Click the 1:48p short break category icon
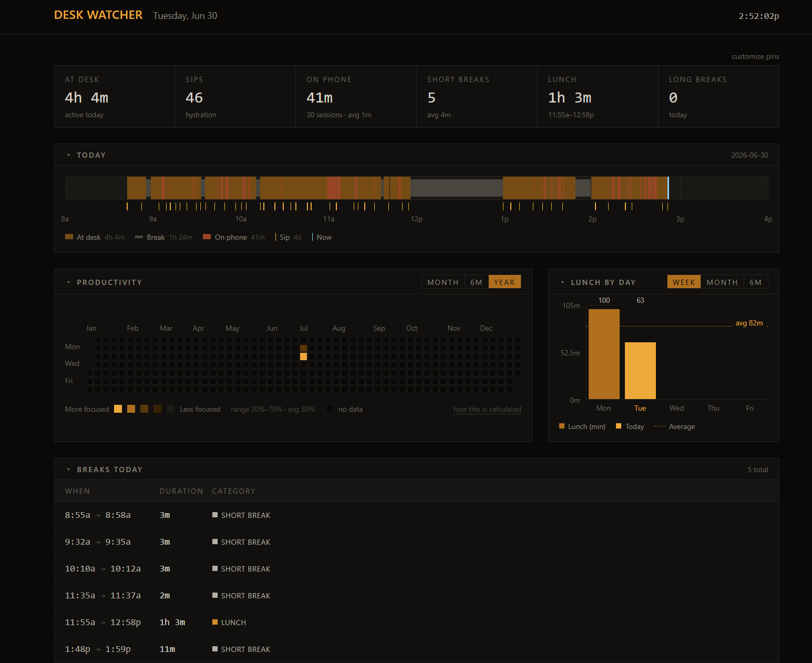Viewport: 812px width, 663px height. (215, 649)
